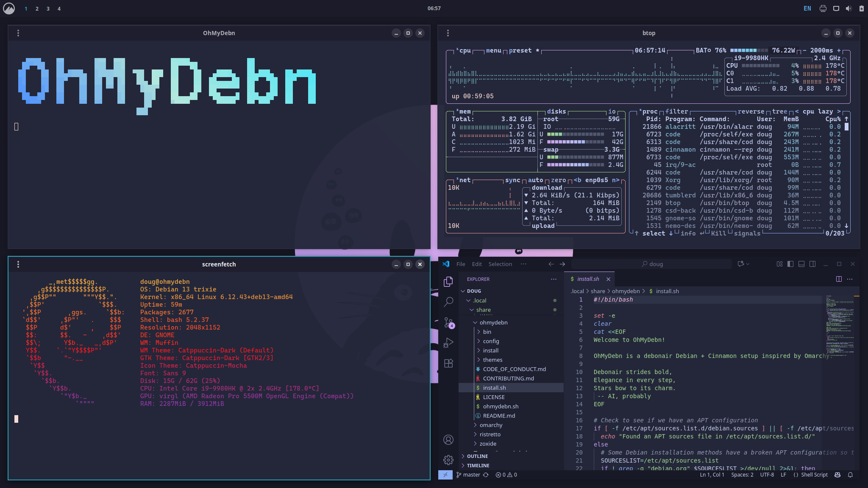
Task: Open the Accounts icon menu
Action: (x=448, y=440)
